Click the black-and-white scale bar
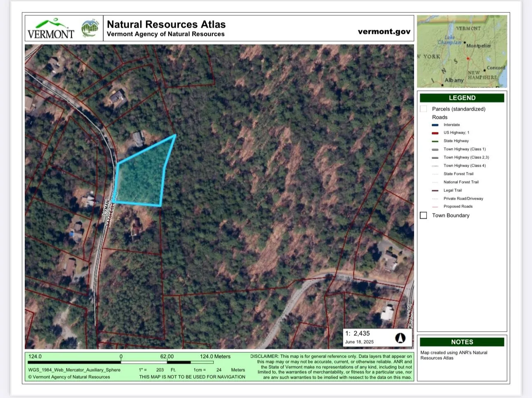The image size is (532, 398). coord(120,362)
